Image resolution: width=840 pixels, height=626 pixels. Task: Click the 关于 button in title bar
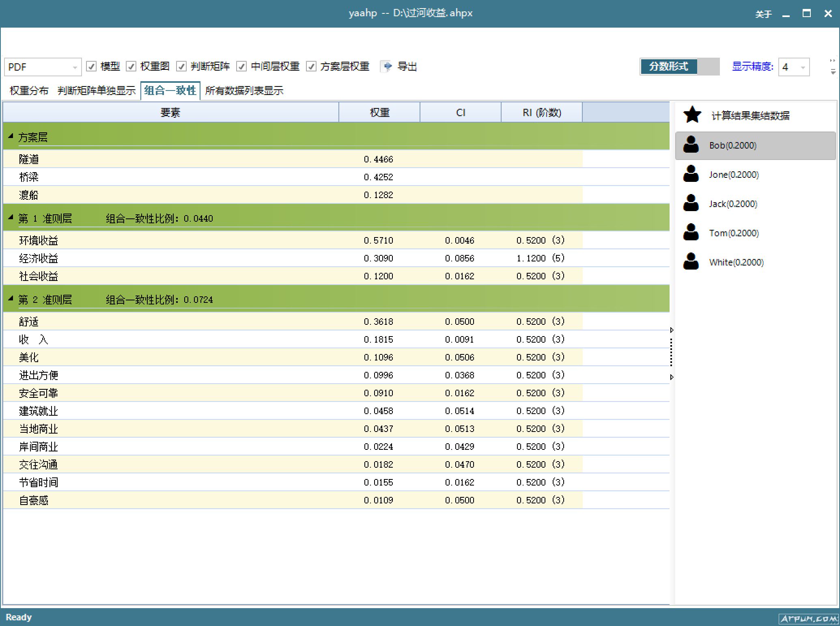pyautogui.click(x=763, y=14)
